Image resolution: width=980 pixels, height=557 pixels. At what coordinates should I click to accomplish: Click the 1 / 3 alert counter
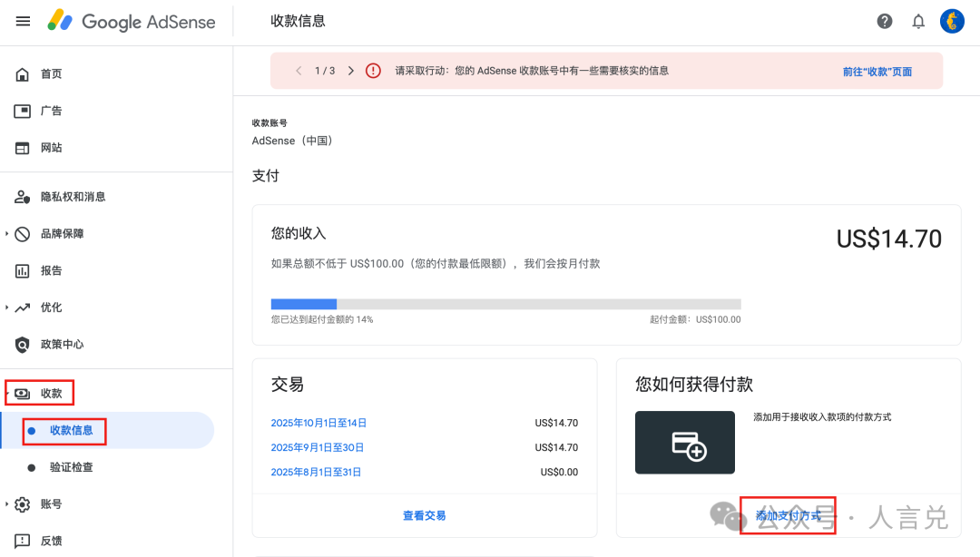tap(325, 71)
